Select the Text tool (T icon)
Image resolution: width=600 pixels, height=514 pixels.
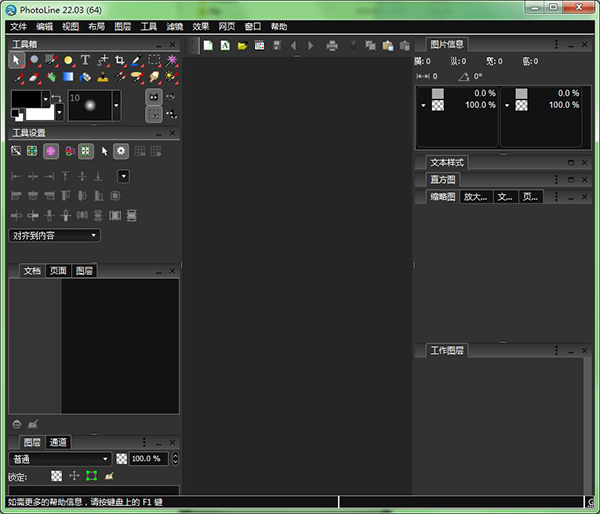85,60
